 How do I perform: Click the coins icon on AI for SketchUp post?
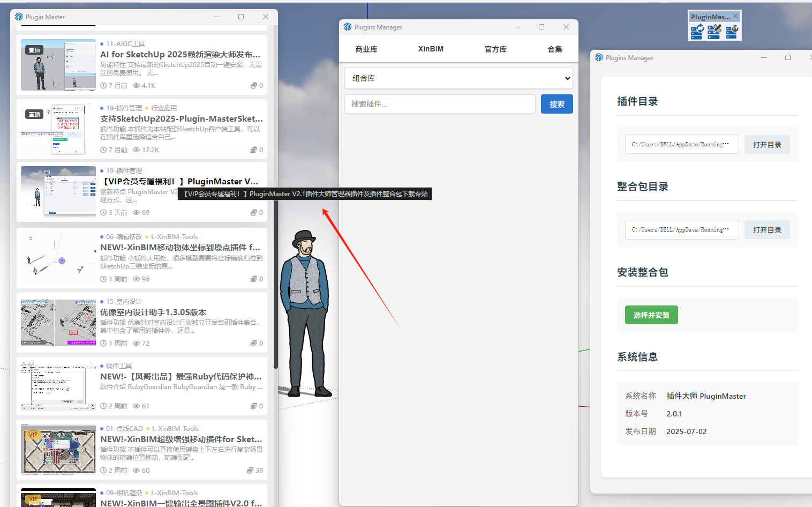[x=254, y=86]
